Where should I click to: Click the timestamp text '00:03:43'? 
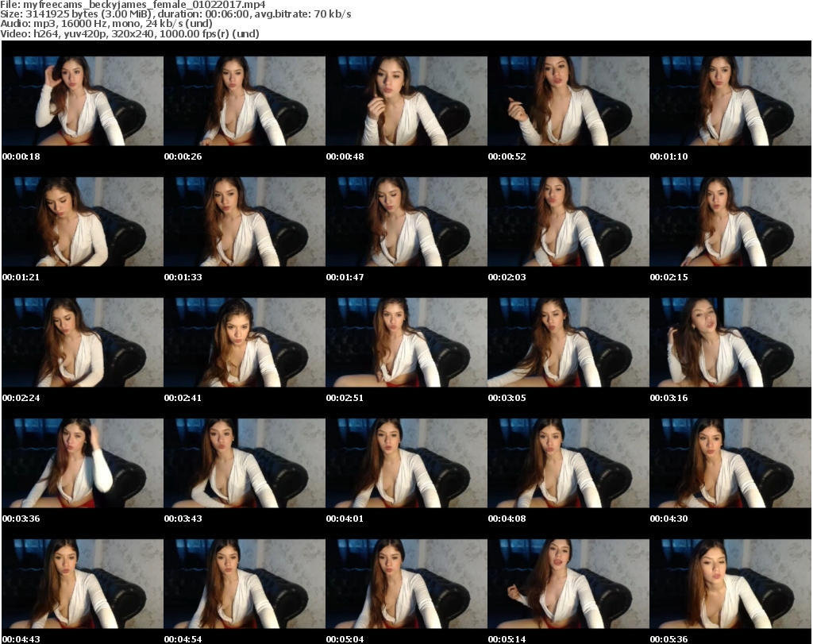click(x=183, y=519)
